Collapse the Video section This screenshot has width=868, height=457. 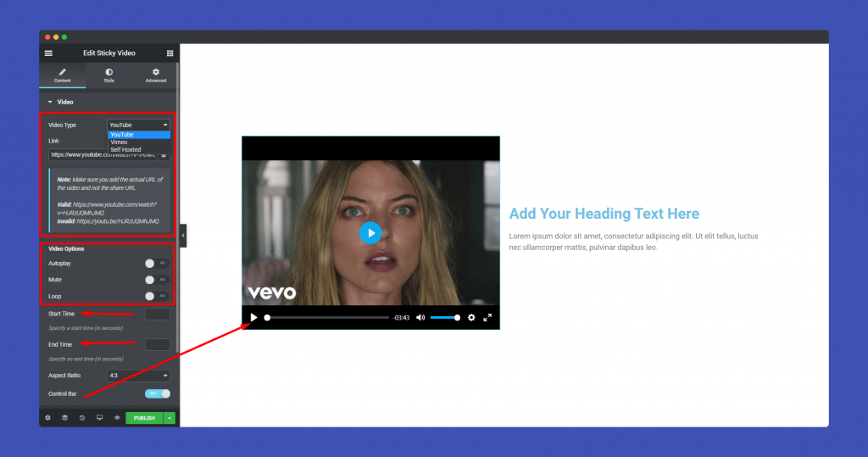point(61,102)
